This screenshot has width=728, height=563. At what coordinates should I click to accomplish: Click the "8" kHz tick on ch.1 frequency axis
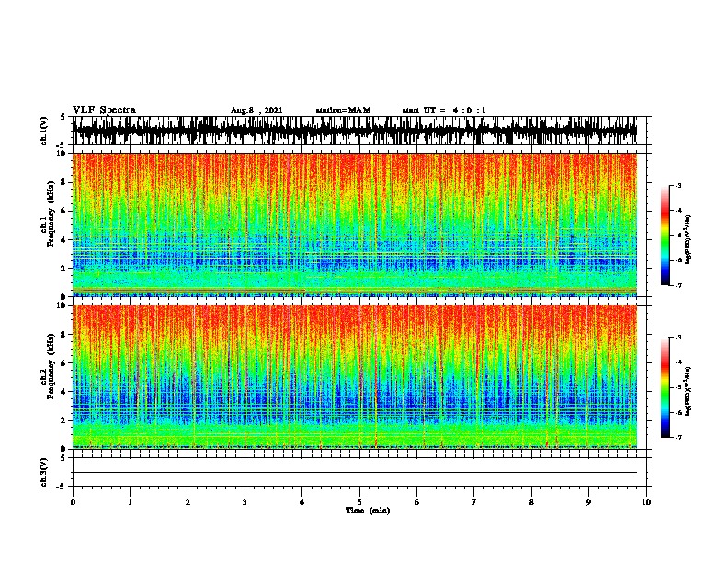click(x=64, y=182)
